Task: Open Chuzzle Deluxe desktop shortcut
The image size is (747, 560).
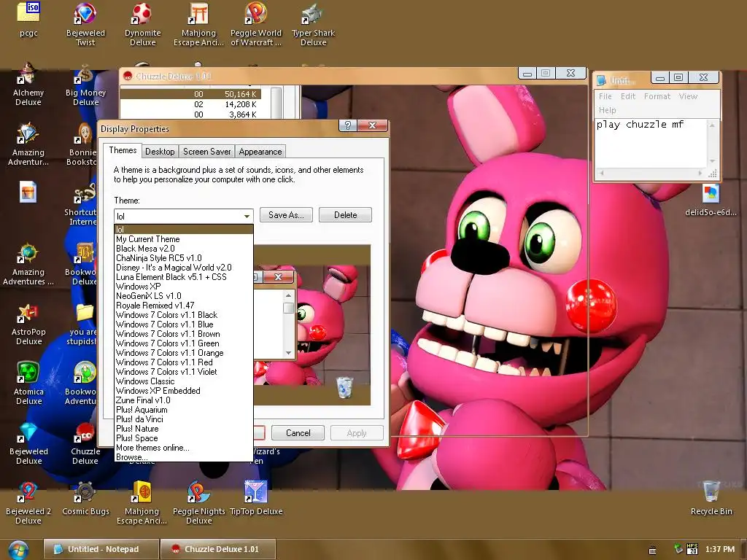Action: 85,443
